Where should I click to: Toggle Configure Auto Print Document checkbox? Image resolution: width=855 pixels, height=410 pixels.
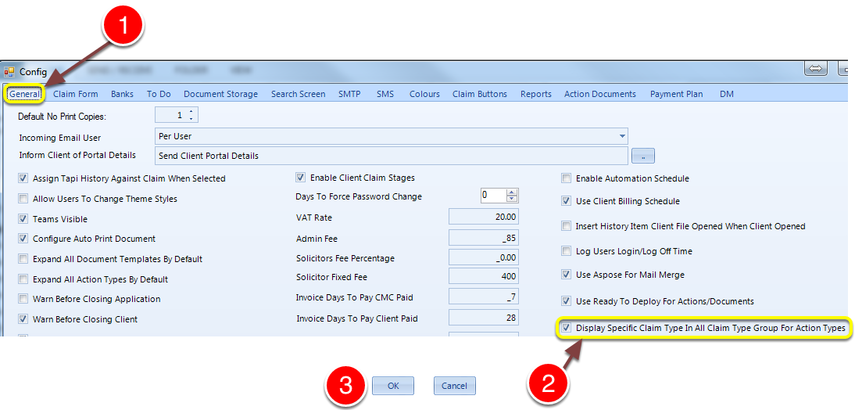click(23, 238)
